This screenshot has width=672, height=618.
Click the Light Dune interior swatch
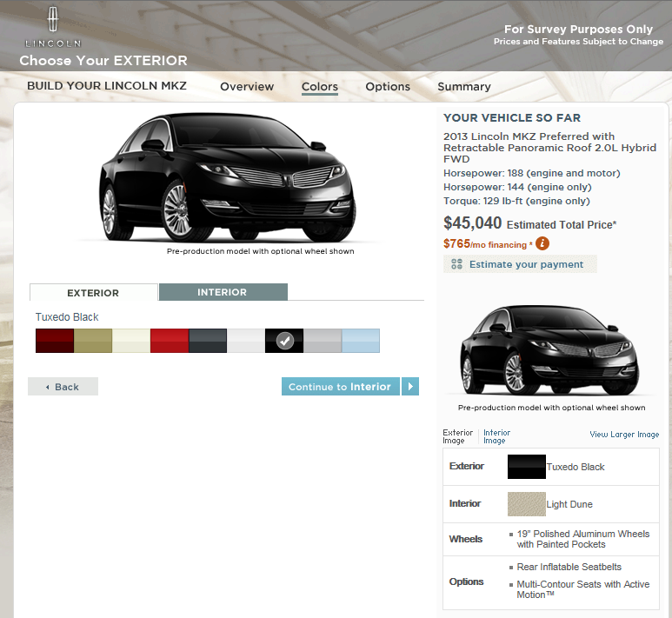coord(527,504)
